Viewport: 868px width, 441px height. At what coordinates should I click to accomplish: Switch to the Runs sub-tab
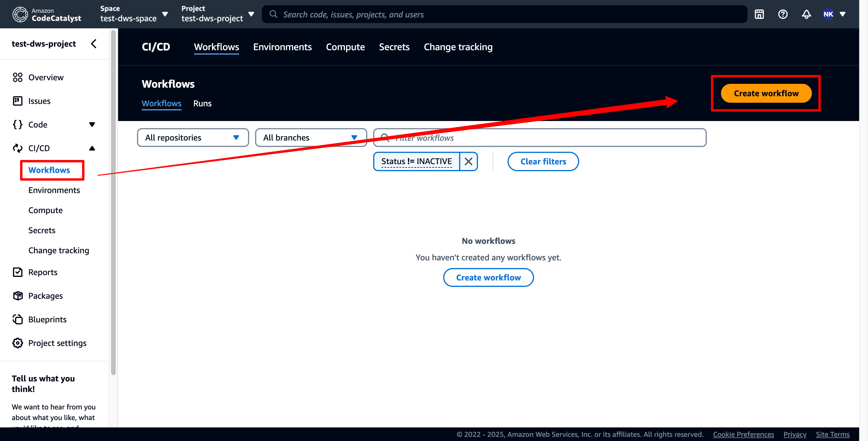click(x=202, y=103)
